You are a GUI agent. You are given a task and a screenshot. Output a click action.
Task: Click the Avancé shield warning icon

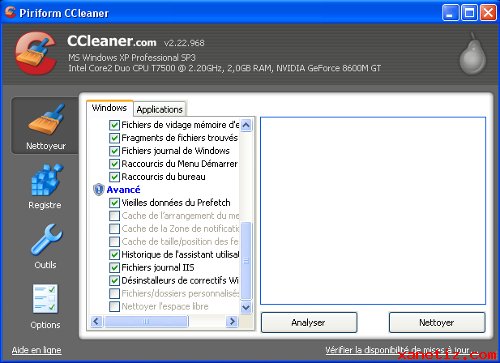pos(98,189)
